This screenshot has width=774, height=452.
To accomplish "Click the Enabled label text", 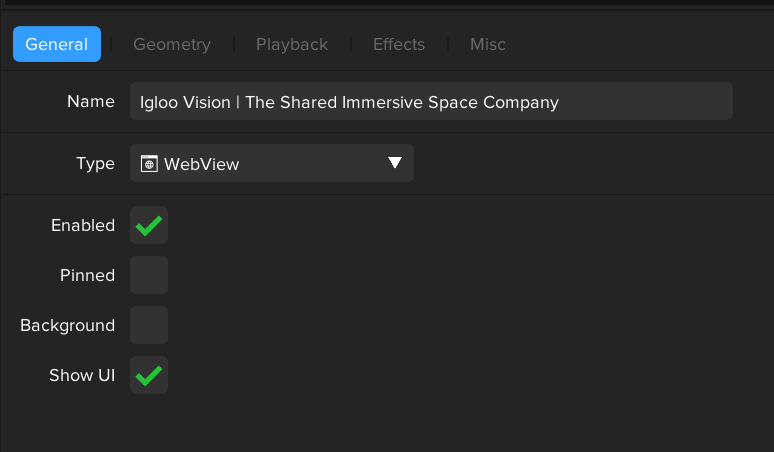I will (x=83, y=226).
